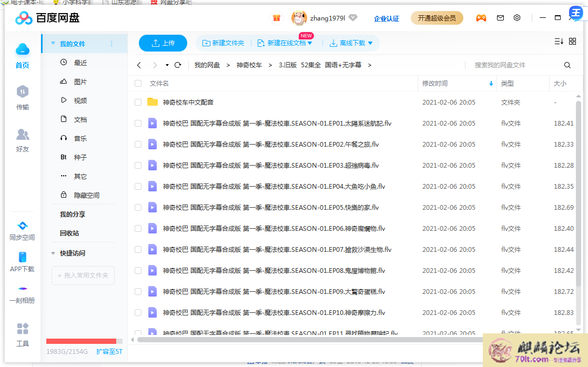Click the EP05.快樂的家 file icon

152,207
